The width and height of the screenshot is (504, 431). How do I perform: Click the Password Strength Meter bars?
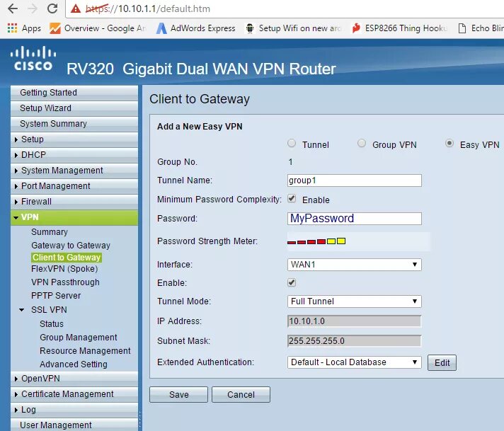pos(316,241)
